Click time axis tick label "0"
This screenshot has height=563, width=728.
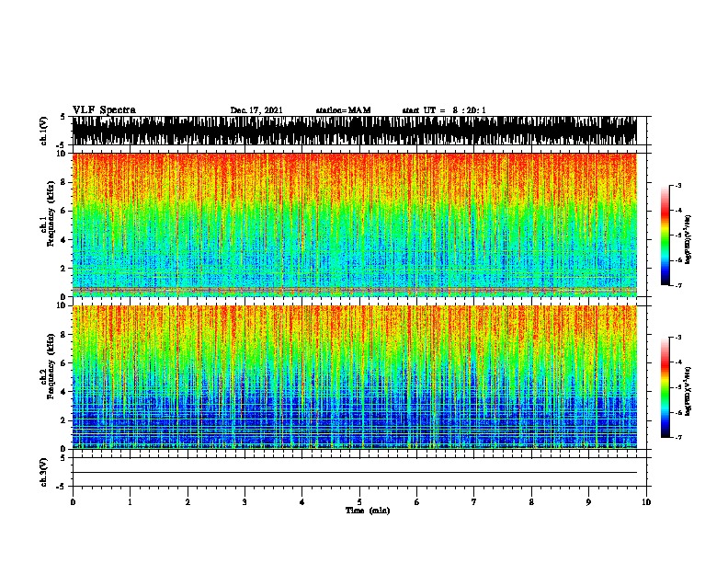(73, 502)
